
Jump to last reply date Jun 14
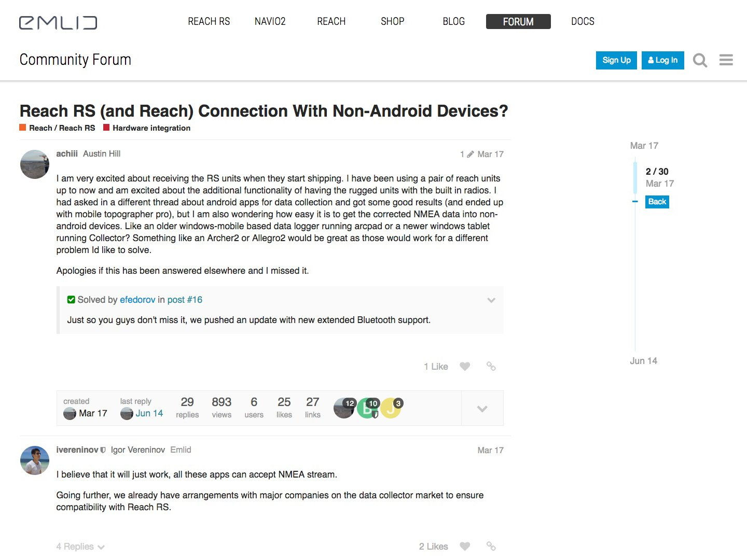click(149, 413)
